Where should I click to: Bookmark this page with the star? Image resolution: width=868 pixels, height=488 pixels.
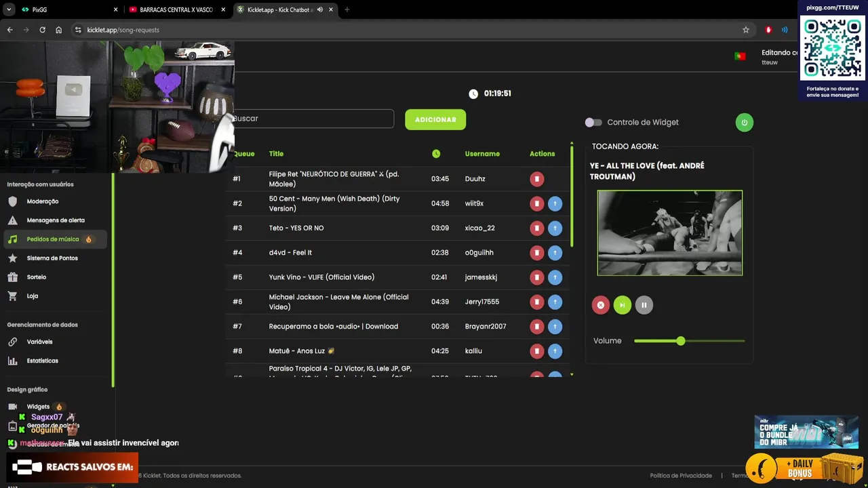pyautogui.click(x=746, y=30)
